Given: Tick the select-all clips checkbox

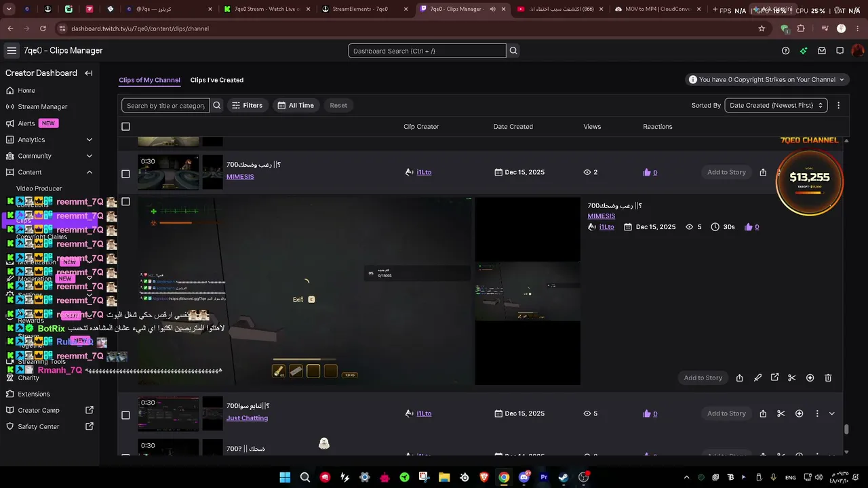Looking at the screenshot, I should pos(125,127).
